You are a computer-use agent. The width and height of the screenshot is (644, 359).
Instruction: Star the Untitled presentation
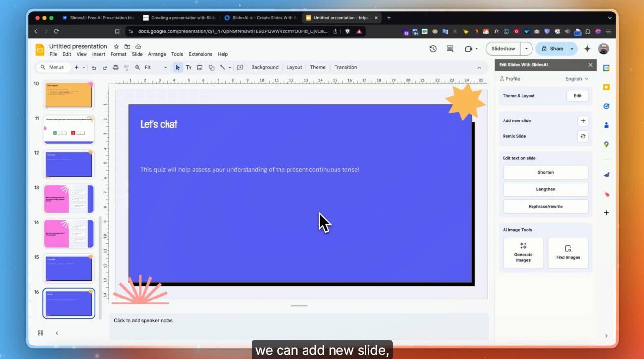click(x=116, y=46)
